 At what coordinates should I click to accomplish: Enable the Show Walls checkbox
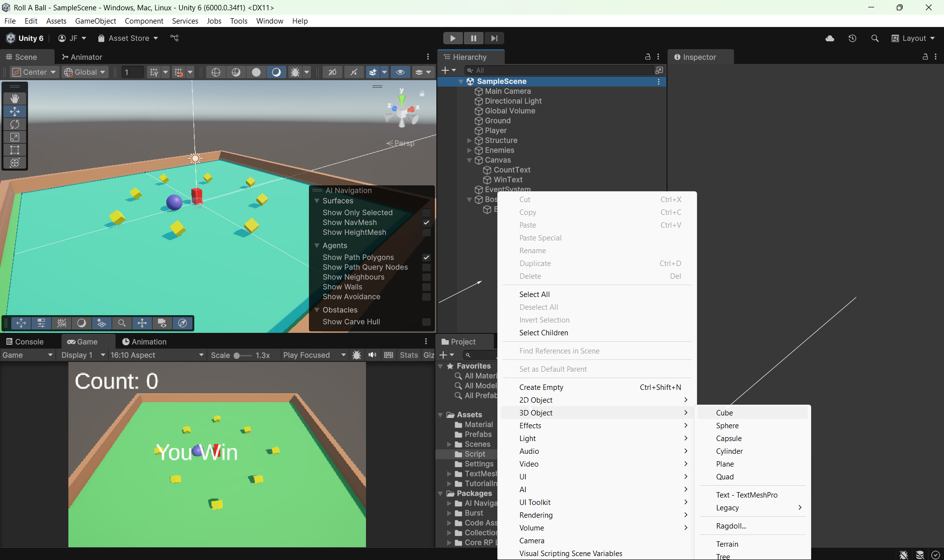(x=426, y=287)
